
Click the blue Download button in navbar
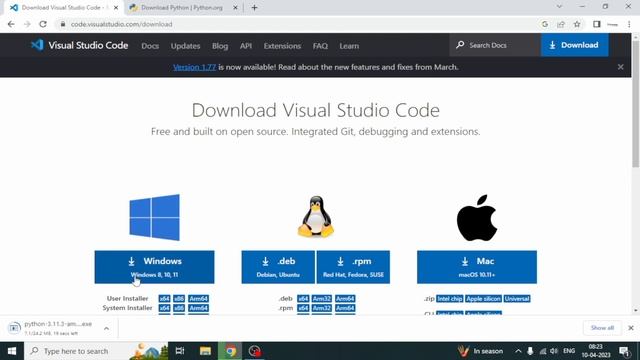pyautogui.click(x=574, y=45)
